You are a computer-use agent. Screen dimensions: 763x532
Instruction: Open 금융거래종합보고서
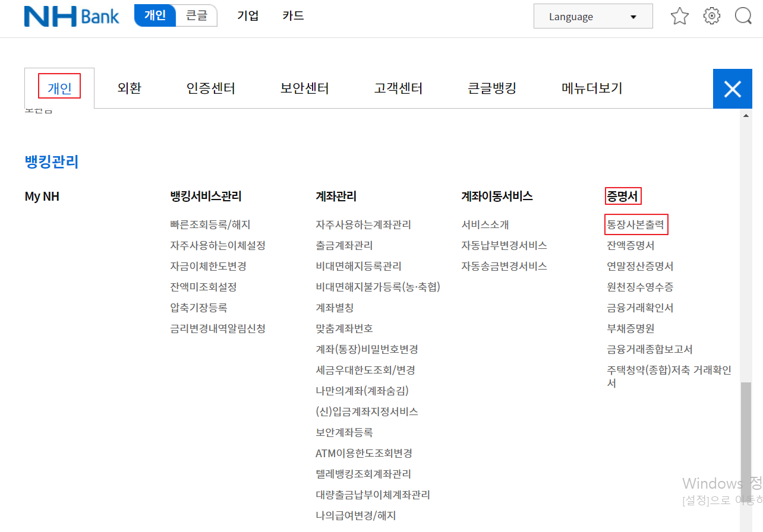click(x=650, y=349)
